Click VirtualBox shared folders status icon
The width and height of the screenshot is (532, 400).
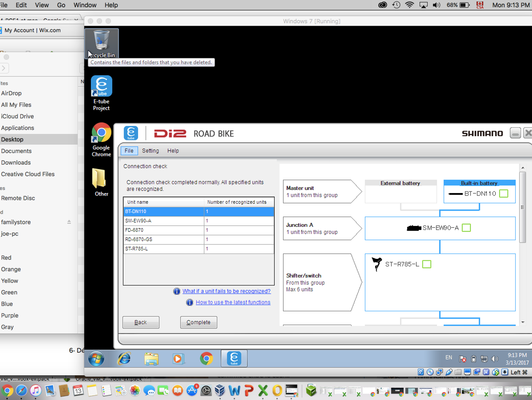(x=458, y=372)
